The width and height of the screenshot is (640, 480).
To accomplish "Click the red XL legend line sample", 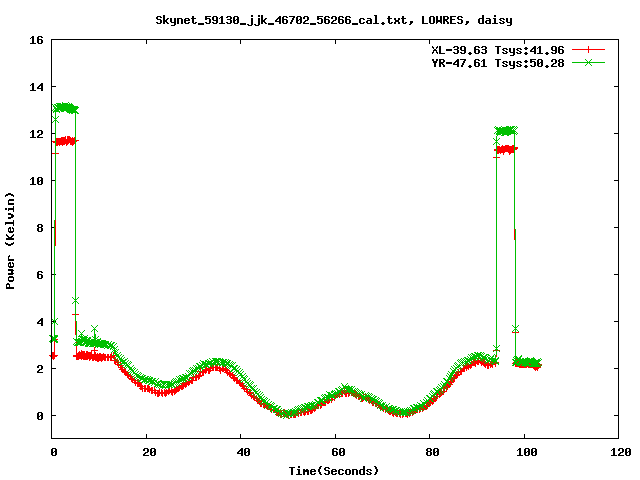I will coord(588,50).
